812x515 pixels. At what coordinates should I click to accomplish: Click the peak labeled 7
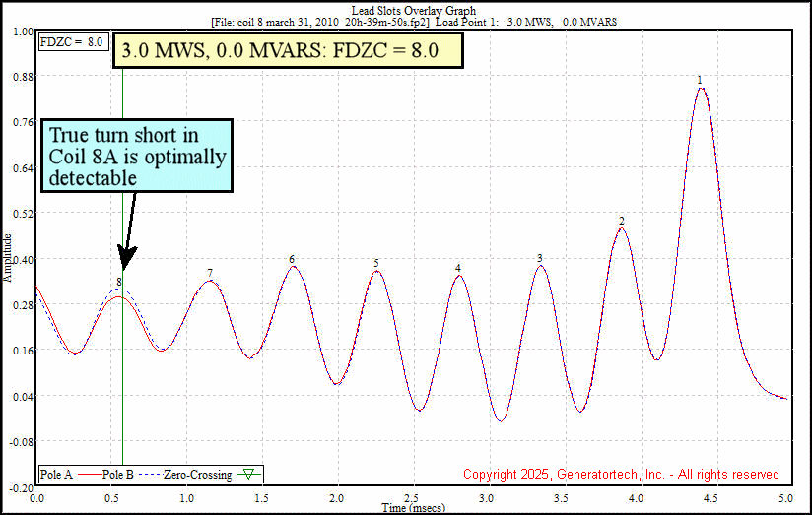210,273
